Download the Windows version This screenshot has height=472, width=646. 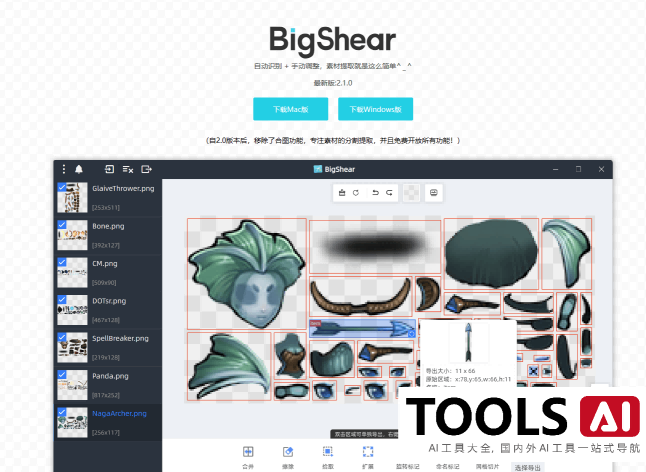(375, 109)
